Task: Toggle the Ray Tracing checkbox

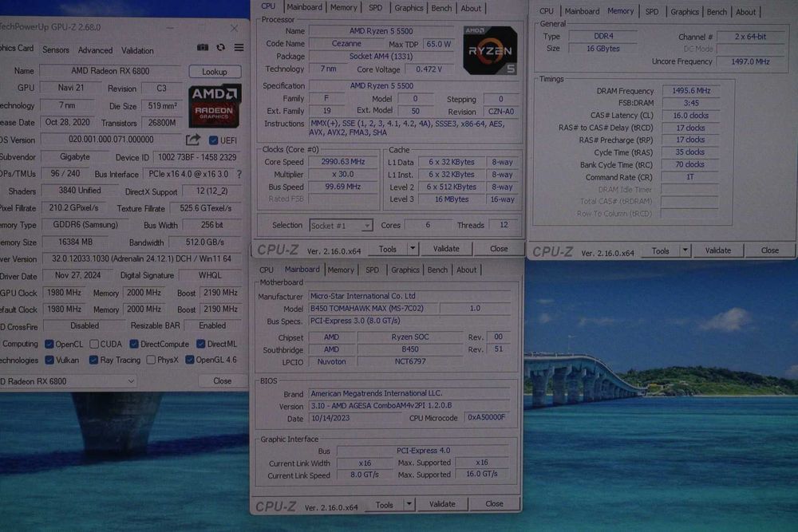Action: pos(93,360)
